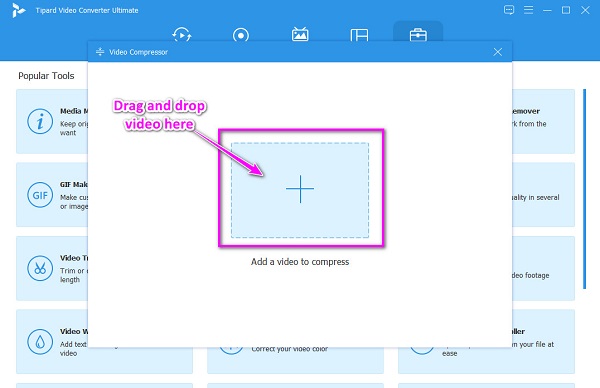Click the 'Tipard Video Converter Ultimate' title
Image resolution: width=600 pixels, height=388 pixels.
pos(87,10)
